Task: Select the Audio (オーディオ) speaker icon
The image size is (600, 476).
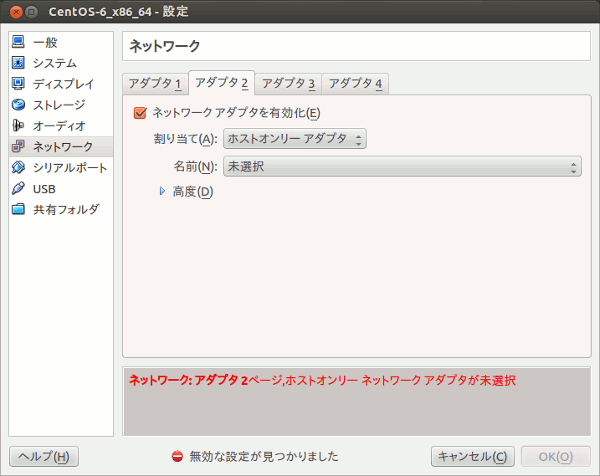Action: click(x=18, y=126)
